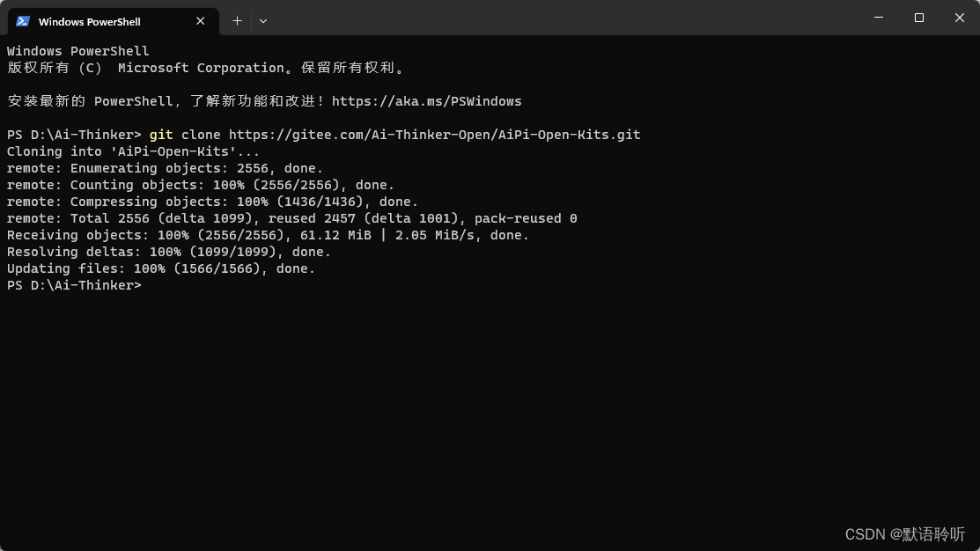980x551 pixels.
Task: Click the aka.ms/PSWindows link
Action: 428,100
